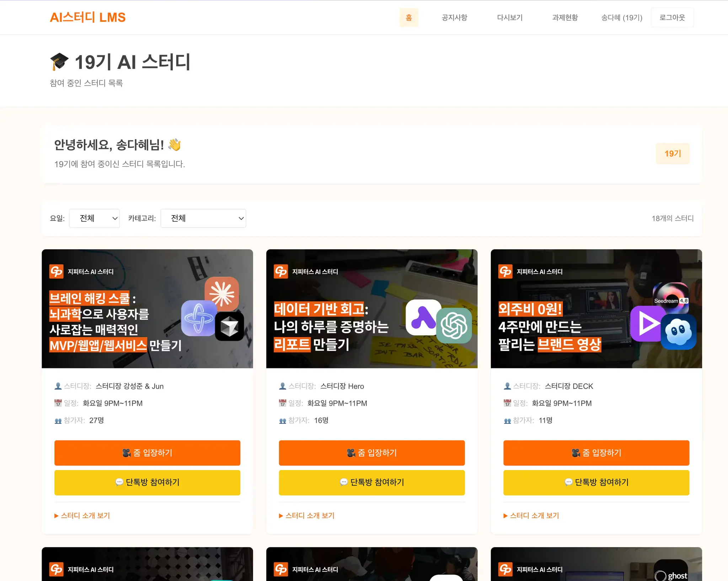
Task: Click the graduation cap icon by 19기 AI 스터디
Action: 59,62
